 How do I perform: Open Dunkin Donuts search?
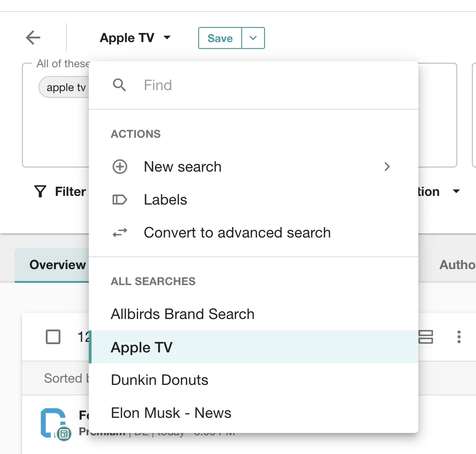point(253,380)
